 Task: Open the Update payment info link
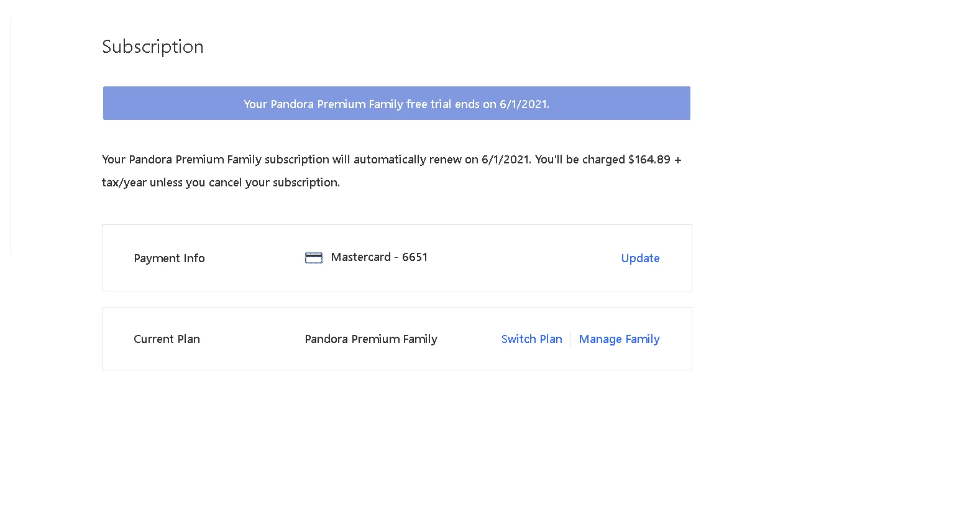click(x=640, y=258)
